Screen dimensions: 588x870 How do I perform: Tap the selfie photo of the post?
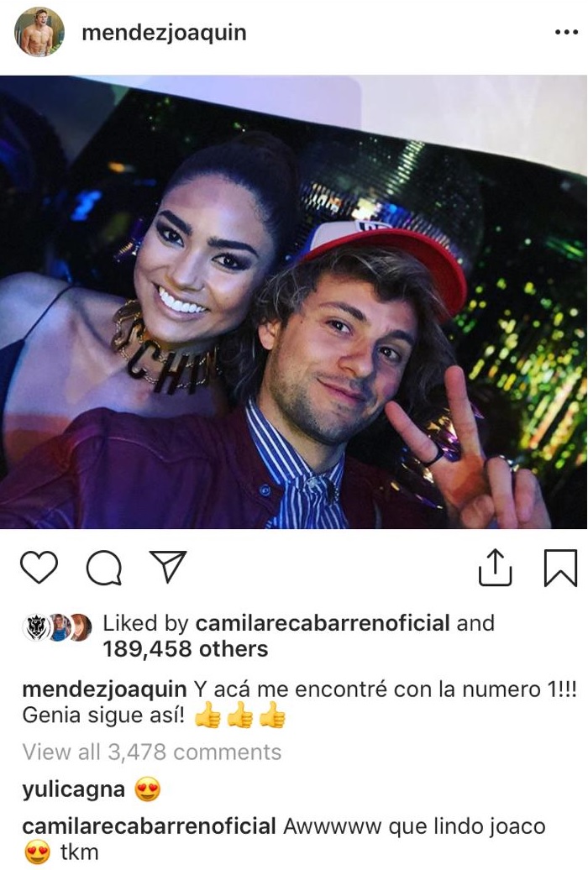click(x=294, y=301)
